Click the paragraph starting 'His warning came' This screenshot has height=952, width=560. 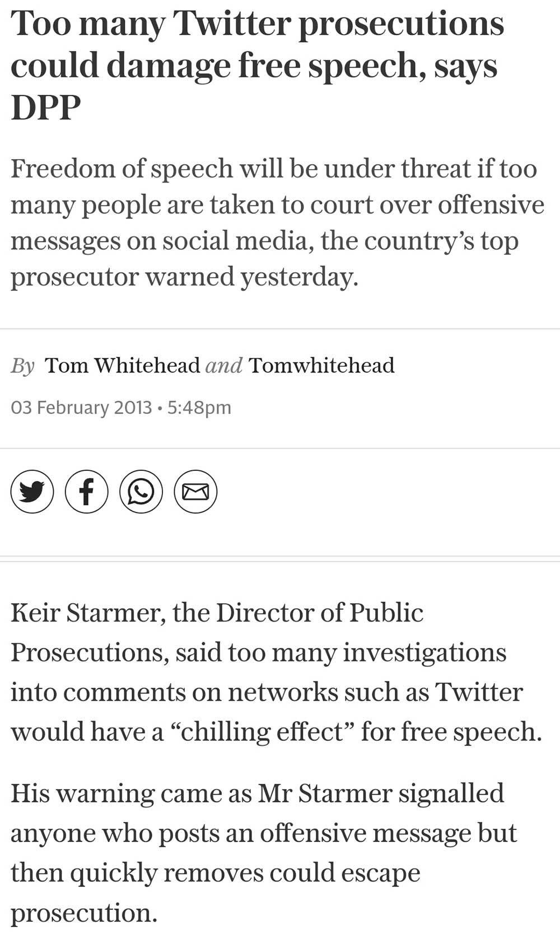pyautogui.click(x=263, y=852)
